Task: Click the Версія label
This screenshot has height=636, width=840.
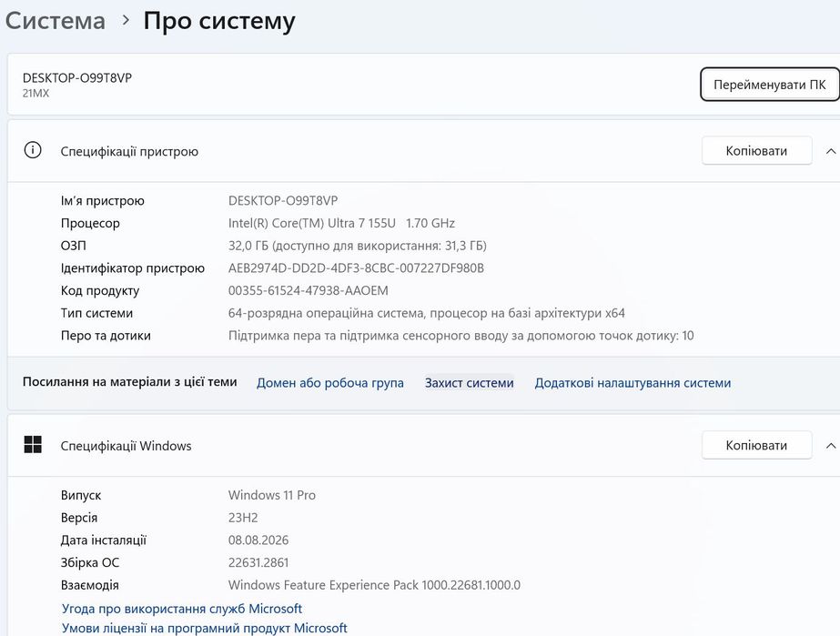Action: [79, 518]
